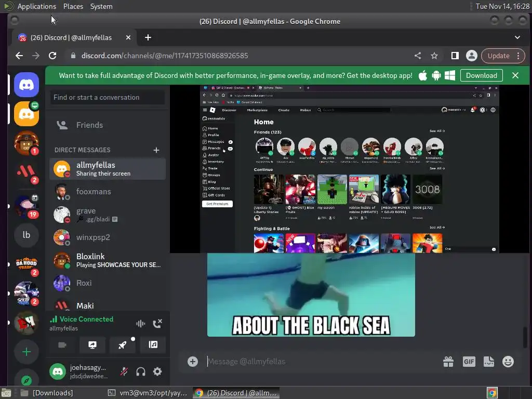Image resolution: width=532 pixels, height=399 pixels.
Task: Bookmark this tab with star icon
Action: 434,56
